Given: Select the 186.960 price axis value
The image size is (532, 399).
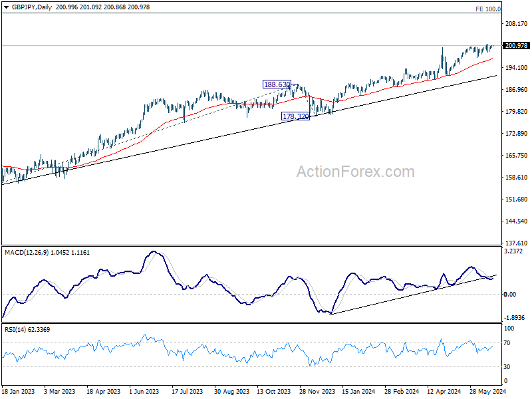Looking at the screenshot, I should coord(517,90).
